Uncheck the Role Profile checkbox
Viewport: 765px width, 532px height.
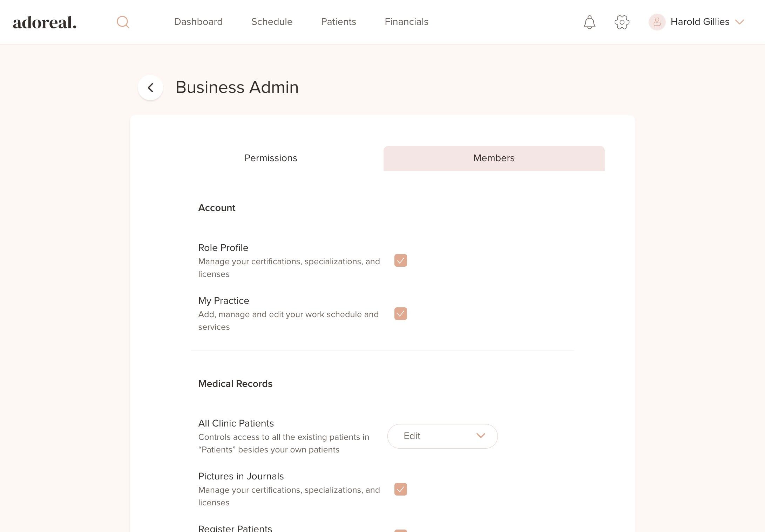tap(400, 261)
